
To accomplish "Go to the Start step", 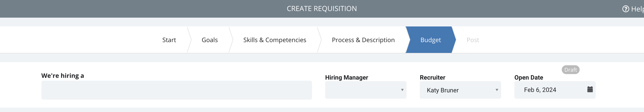I will pyautogui.click(x=169, y=40).
